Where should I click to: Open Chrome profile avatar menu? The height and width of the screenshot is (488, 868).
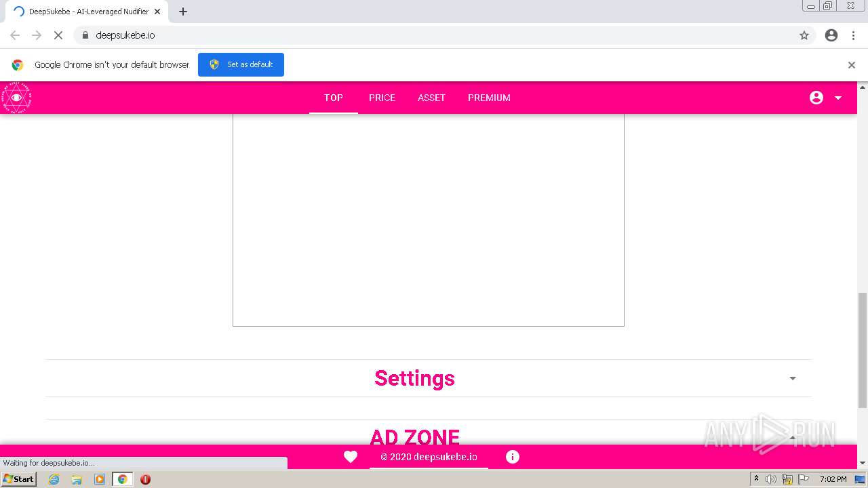831,35
